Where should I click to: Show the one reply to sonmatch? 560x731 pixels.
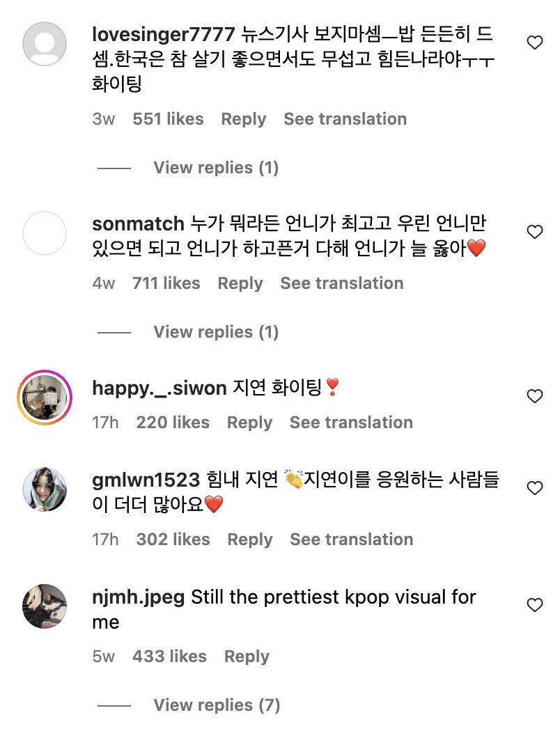pyautogui.click(x=216, y=332)
